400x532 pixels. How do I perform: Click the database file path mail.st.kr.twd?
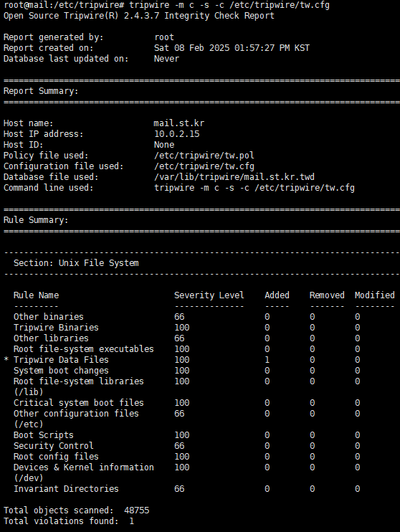tap(234, 177)
